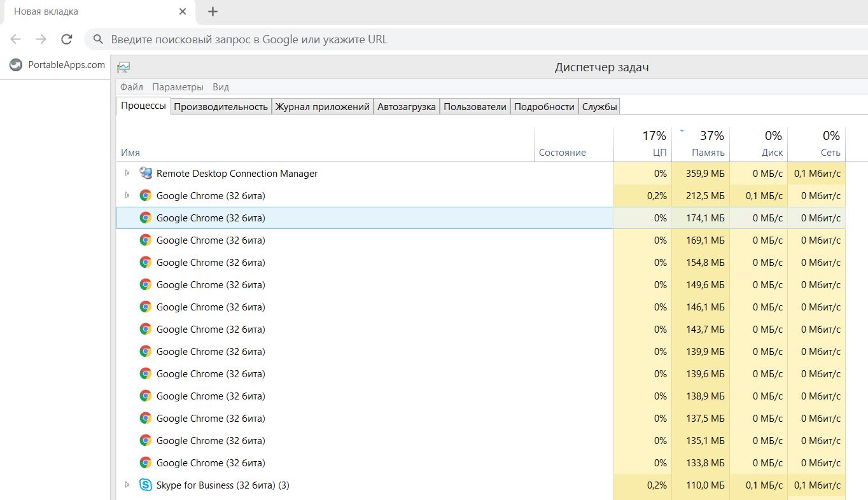Switch to the Пользователи tab
Screen dimensions: 868x500
[475, 107]
